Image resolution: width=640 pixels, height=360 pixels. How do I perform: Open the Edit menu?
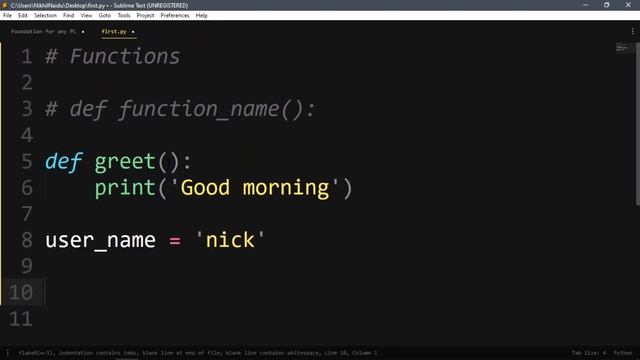tap(23, 16)
